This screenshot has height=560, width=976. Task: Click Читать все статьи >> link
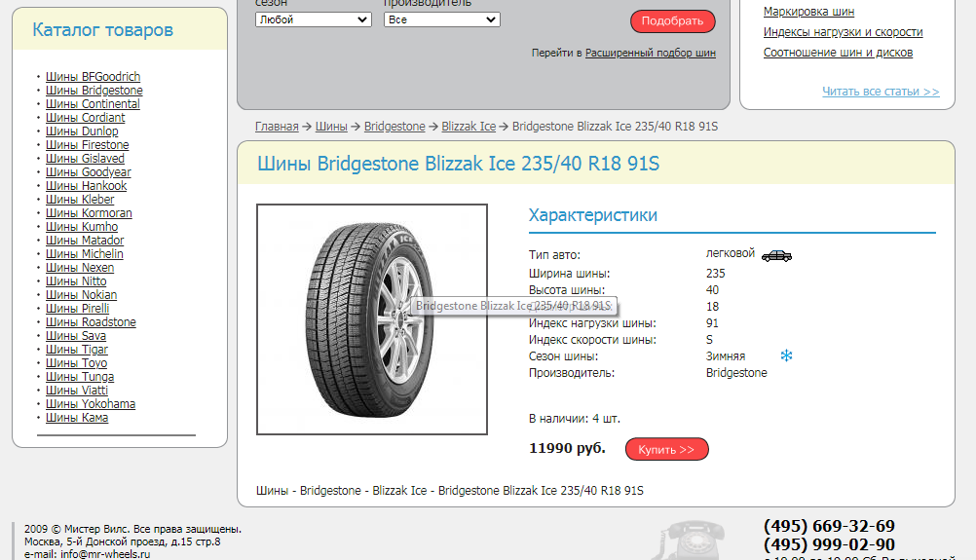coord(881,92)
